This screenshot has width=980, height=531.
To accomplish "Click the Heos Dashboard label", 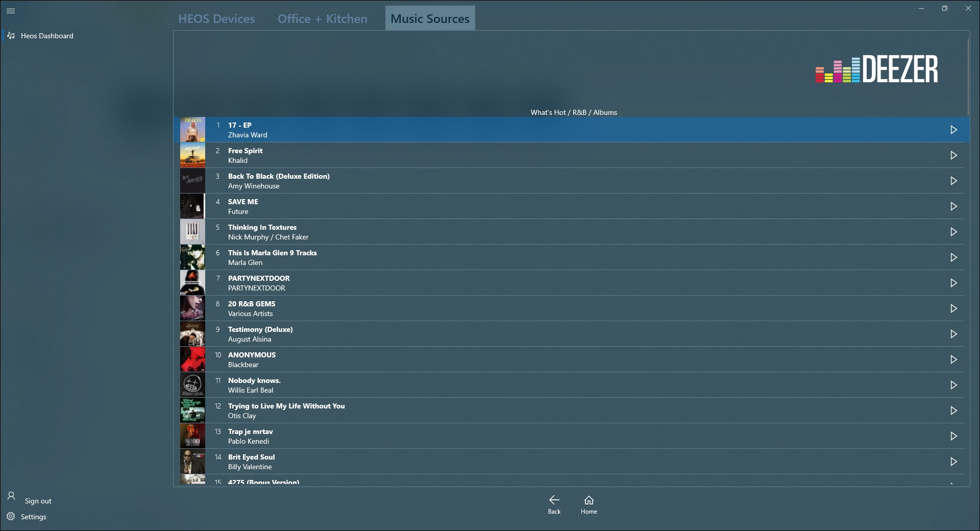I will (x=47, y=36).
